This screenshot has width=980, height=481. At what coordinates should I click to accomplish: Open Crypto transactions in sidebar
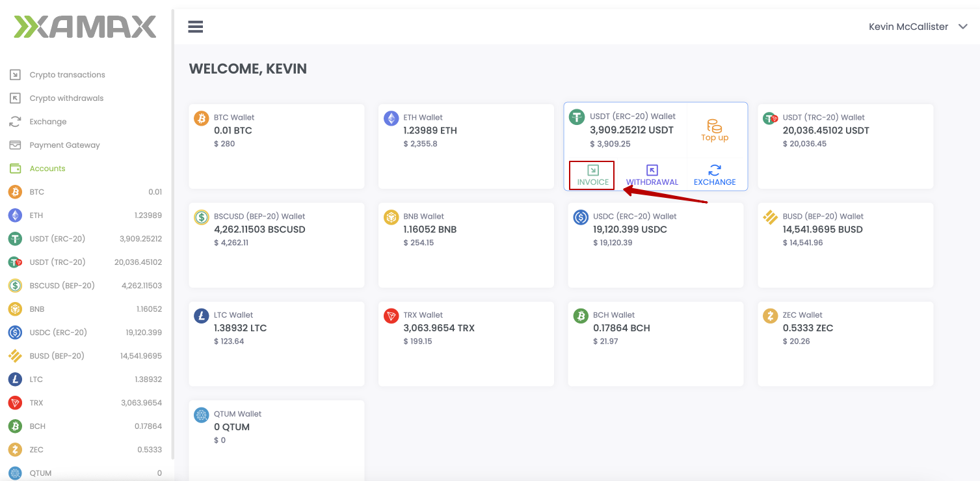67,75
